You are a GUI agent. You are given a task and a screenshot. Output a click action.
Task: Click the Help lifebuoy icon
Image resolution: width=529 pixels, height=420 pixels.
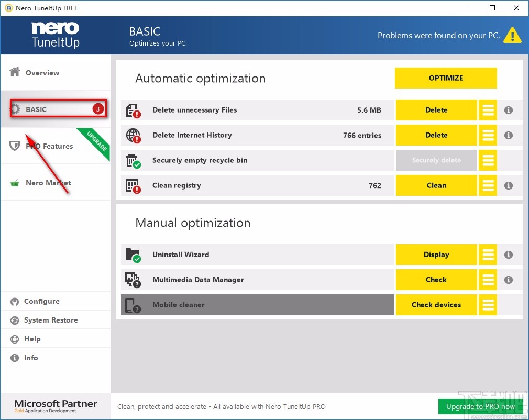click(15, 339)
